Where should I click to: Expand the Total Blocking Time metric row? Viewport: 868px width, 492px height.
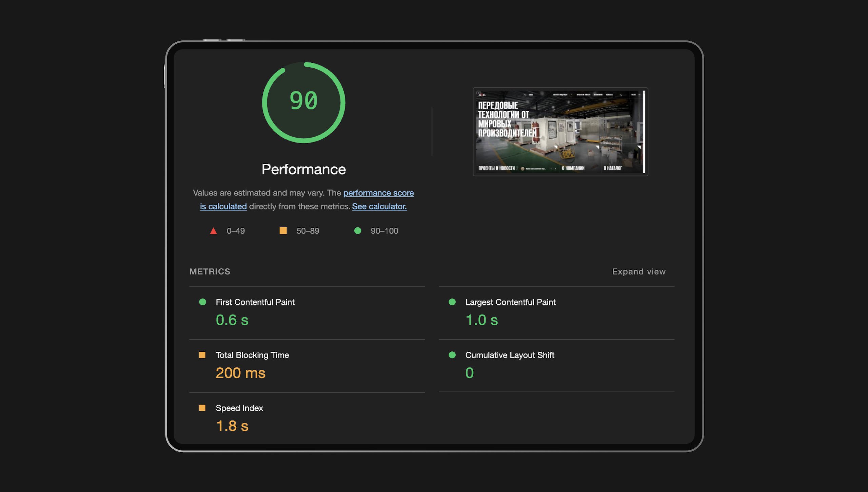point(252,355)
